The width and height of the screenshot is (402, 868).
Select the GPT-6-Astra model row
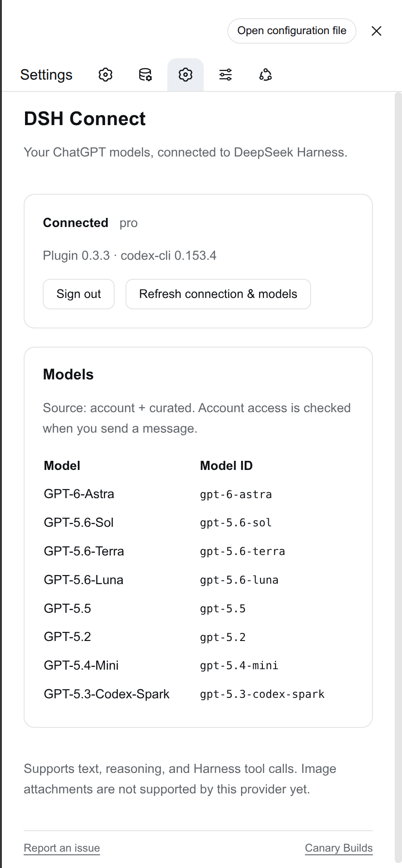pos(198,494)
